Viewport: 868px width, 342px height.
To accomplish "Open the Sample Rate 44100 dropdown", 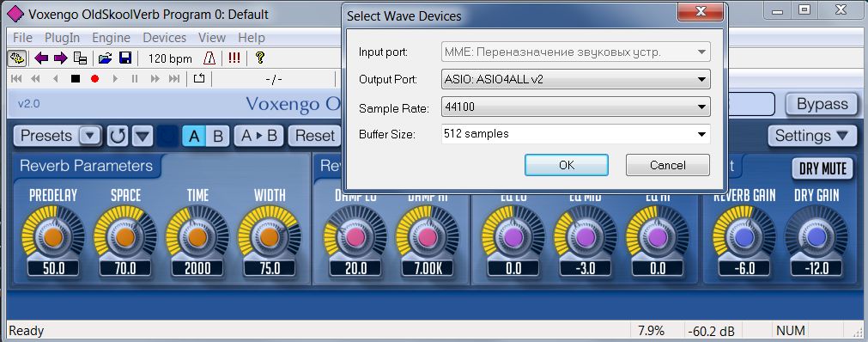I will point(576,107).
